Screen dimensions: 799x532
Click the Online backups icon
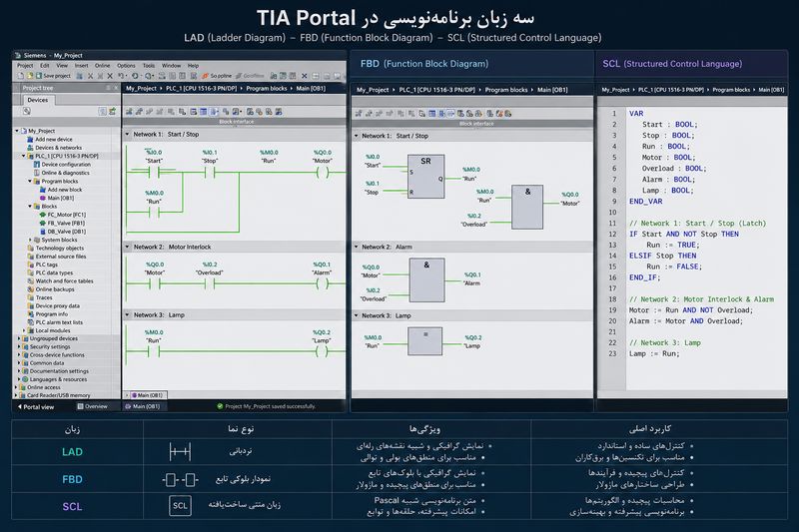click(31, 289)
